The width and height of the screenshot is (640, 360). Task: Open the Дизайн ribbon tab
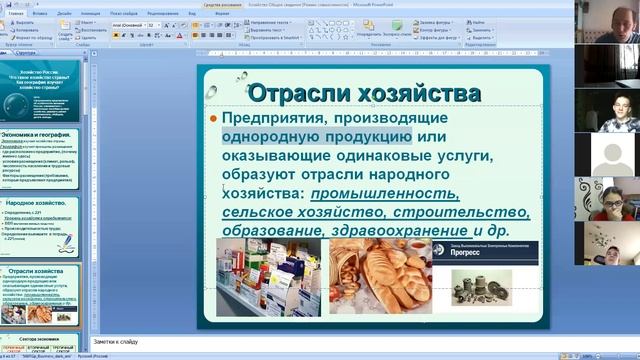(64, 13)
